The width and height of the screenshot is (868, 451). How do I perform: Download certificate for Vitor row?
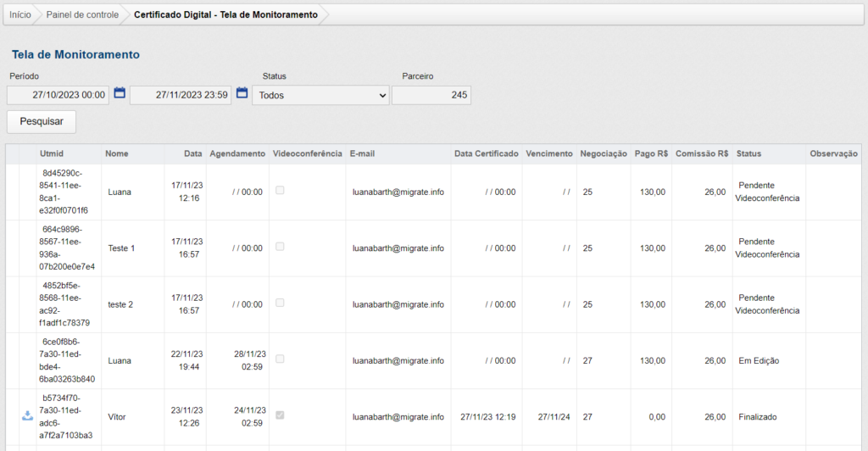tap(27, 416)
